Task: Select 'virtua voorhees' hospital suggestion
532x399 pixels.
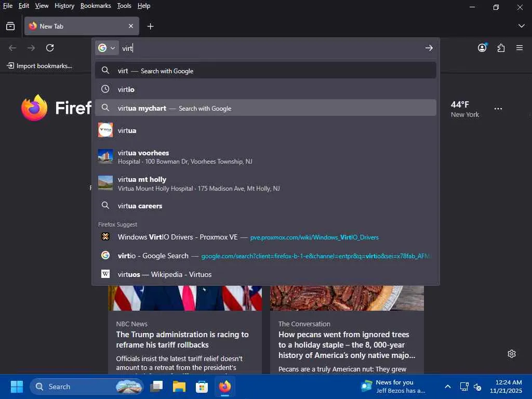Action: pyautogui.click(x=265, y=157)
